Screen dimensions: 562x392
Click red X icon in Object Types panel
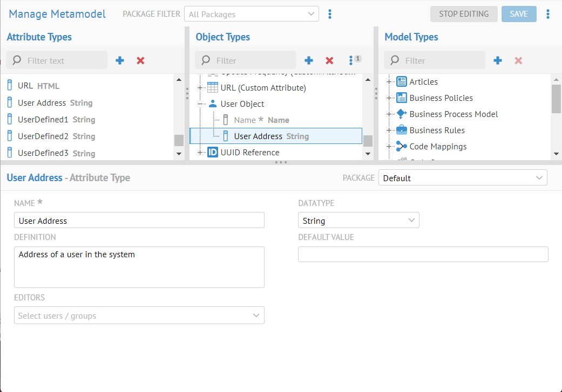pyautogui.click(x=329, y=60)
